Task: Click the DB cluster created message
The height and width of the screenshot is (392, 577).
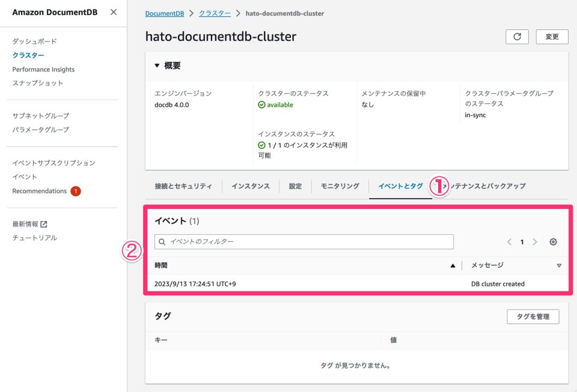Action: [x=498, y=284]
